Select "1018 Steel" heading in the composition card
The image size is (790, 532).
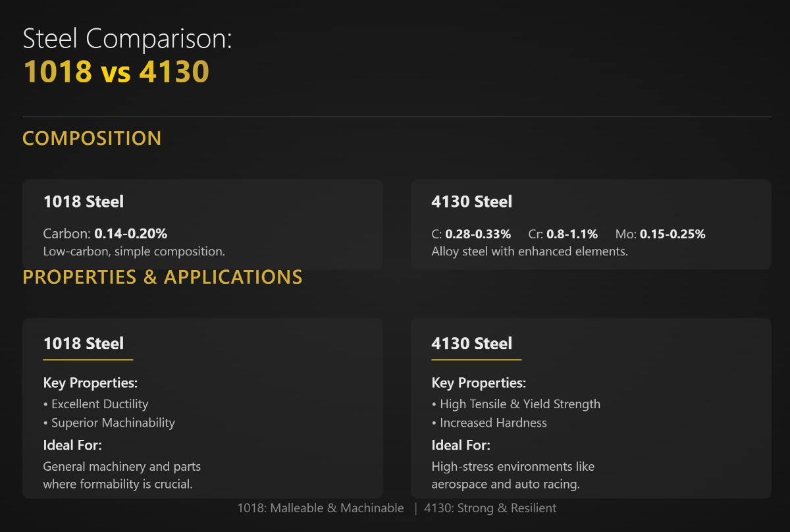(x=83, y=202)
